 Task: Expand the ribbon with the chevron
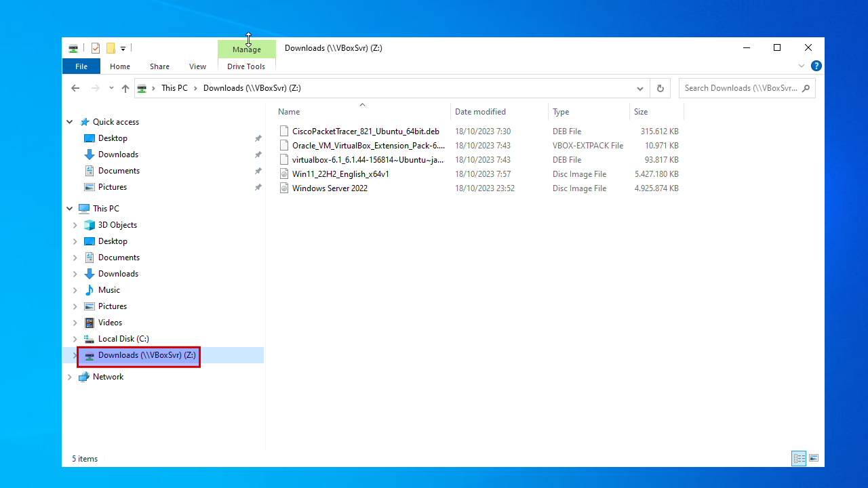[802, 66]
